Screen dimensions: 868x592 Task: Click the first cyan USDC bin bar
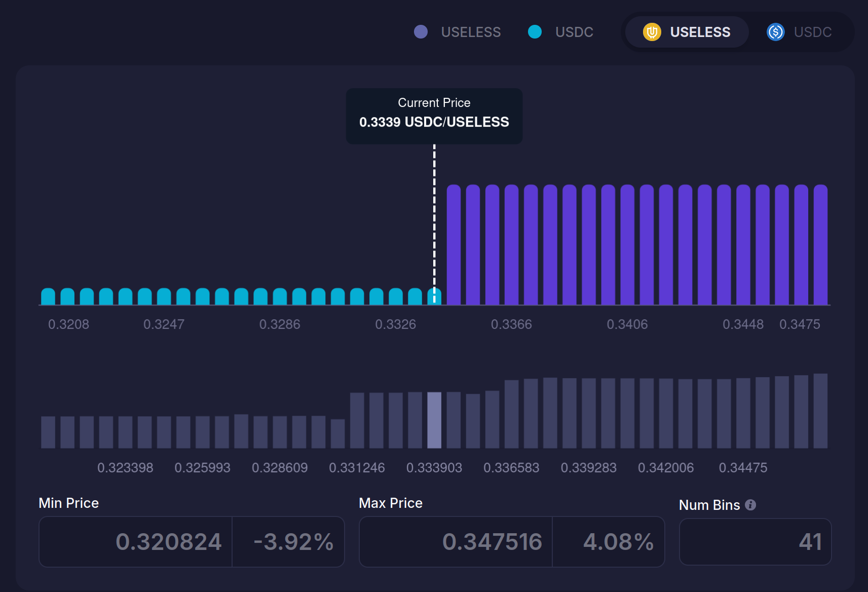click(x=48, y=297)
